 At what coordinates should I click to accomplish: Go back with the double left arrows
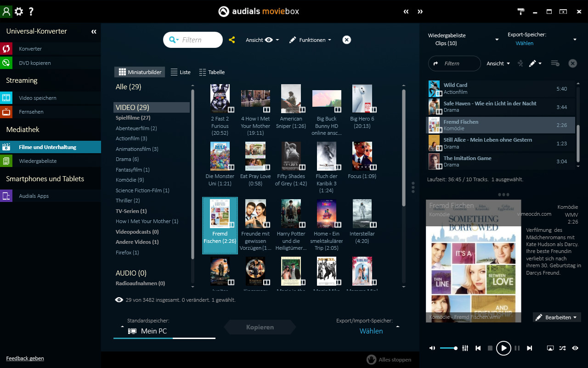406,11
